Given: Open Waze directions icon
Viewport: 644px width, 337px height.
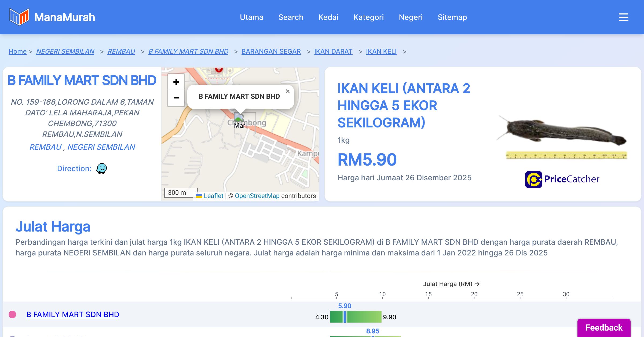Looking at the screenshot, I should (x=101, y=169).
